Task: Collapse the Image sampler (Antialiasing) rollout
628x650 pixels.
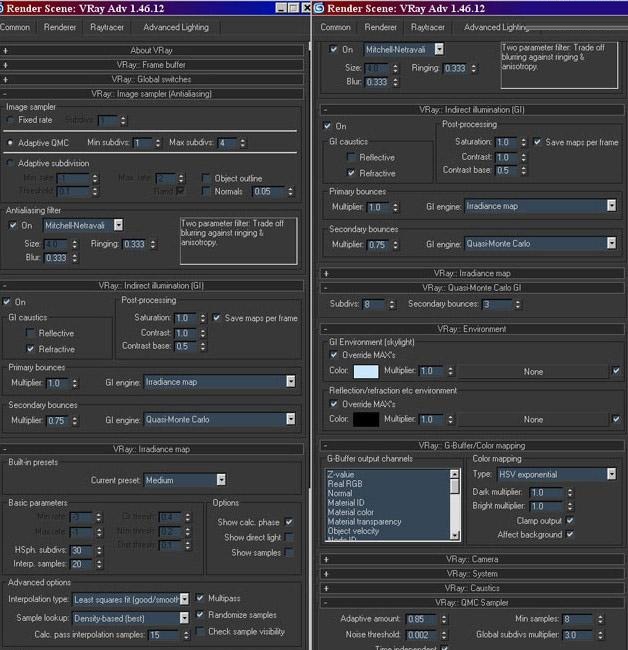Action: click(152, 94)
